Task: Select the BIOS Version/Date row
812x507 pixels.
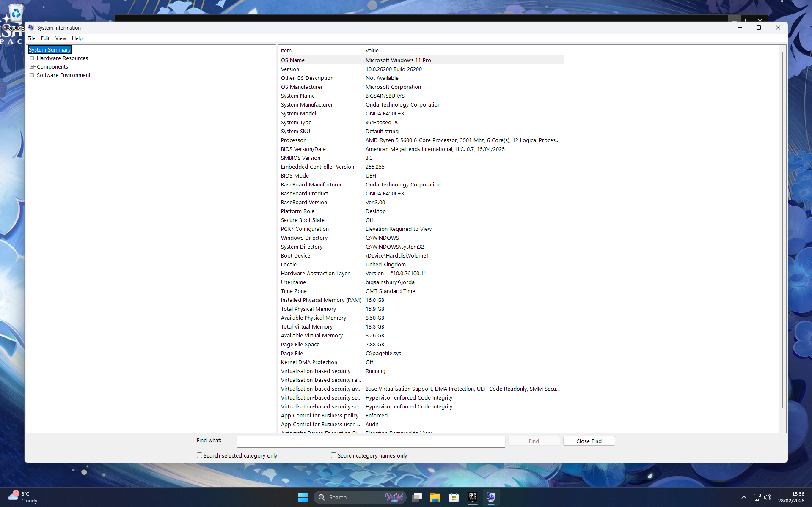Action: [x=421, y=149]
